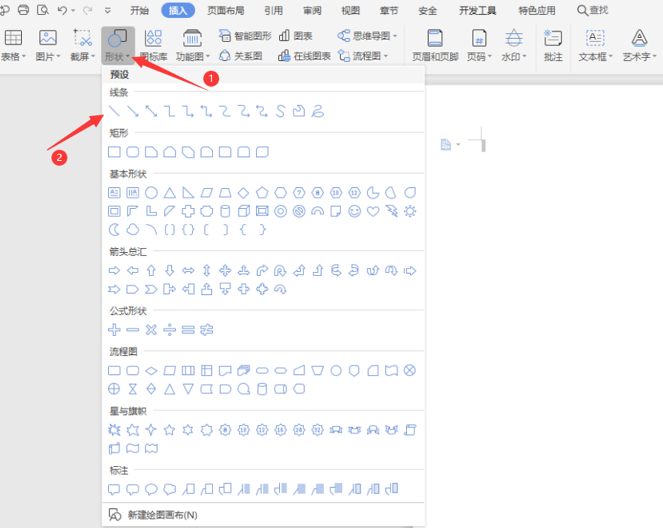Image resolution: width=663 pixels, height=528 pixels.
Task: Insert a 图表 chart
Action: 296,36
